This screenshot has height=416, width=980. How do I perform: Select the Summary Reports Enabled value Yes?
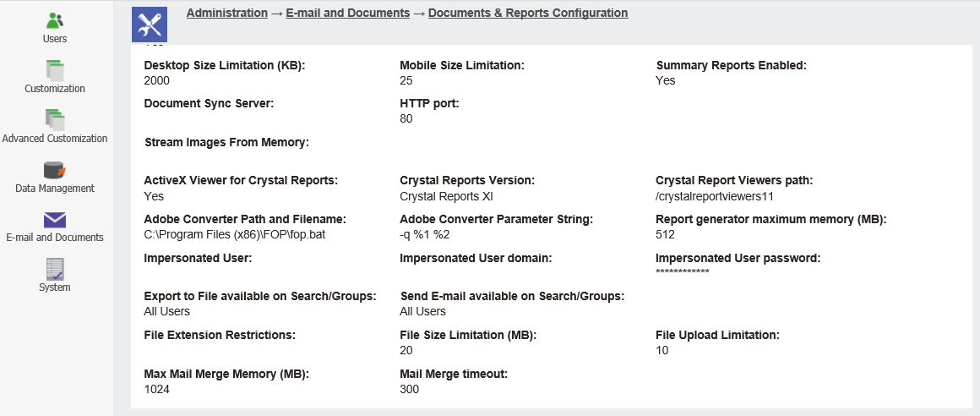click(666, 80)
